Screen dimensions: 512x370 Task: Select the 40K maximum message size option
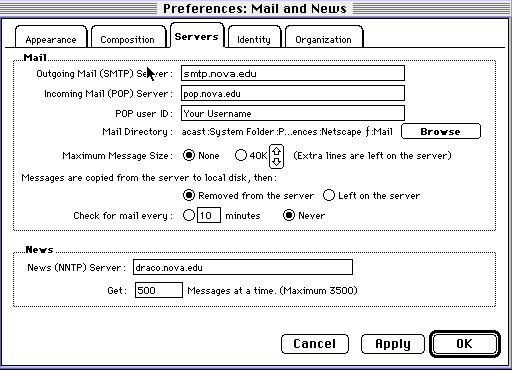tap(241, 155)
